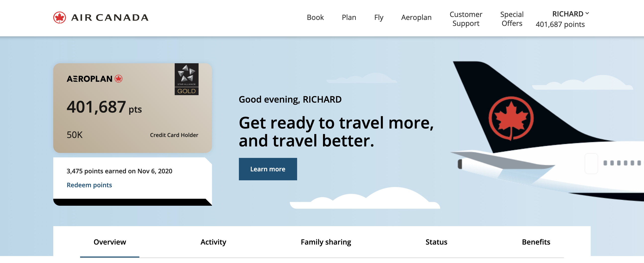This screenshot has height=263, width=644.
Task: Open the Book menu
Action: click(315, 17)
